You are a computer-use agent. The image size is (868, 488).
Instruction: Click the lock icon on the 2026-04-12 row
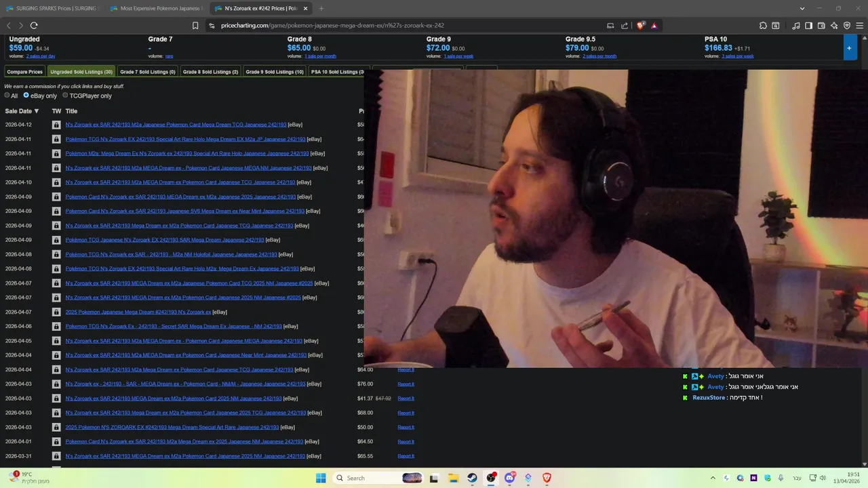56,125
